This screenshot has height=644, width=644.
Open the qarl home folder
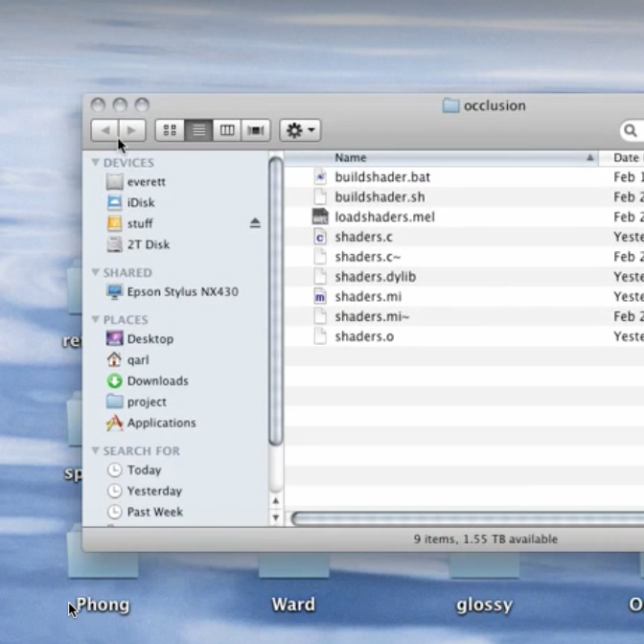coord(138,359)
